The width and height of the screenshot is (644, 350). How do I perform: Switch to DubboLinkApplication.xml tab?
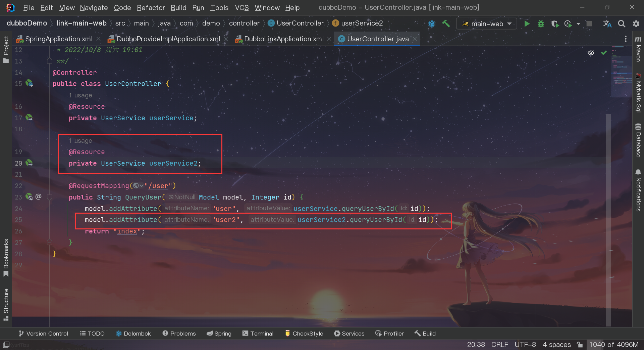(279, 39)
